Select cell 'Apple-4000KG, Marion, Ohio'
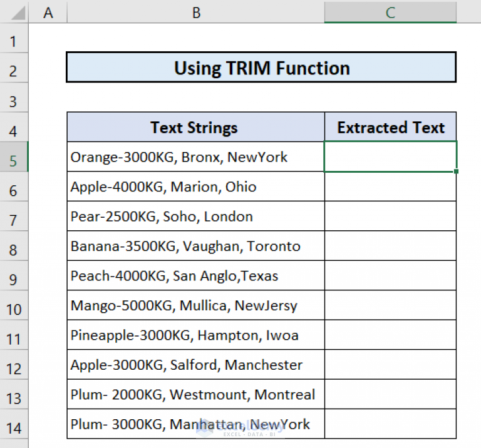This screenshot has height=448, width=481. pyautogui.click(x=195, y=186)
